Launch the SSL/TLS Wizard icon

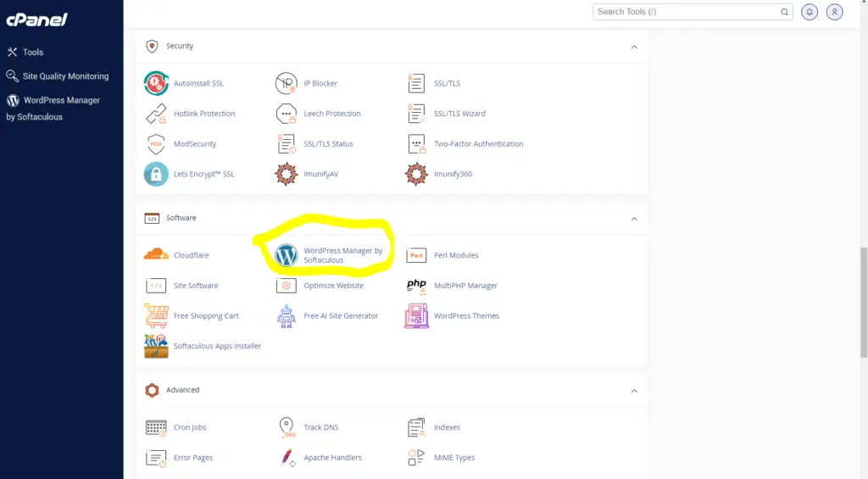[416, 114]
